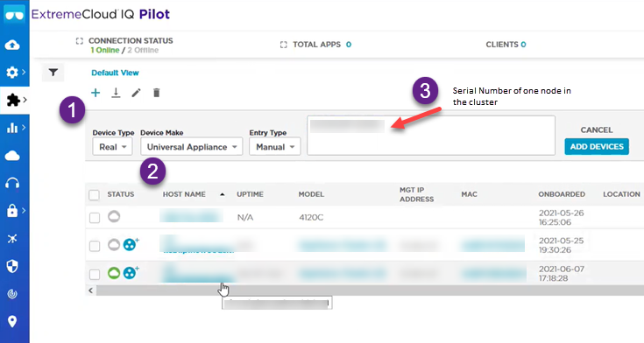Click the 2 Offline status filter

143,50
